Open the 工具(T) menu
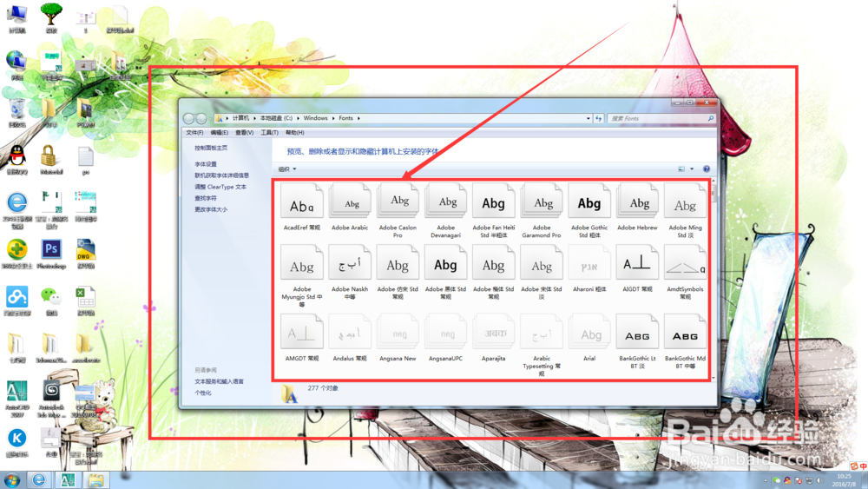The image size is (868, 489). click(270, 133)
